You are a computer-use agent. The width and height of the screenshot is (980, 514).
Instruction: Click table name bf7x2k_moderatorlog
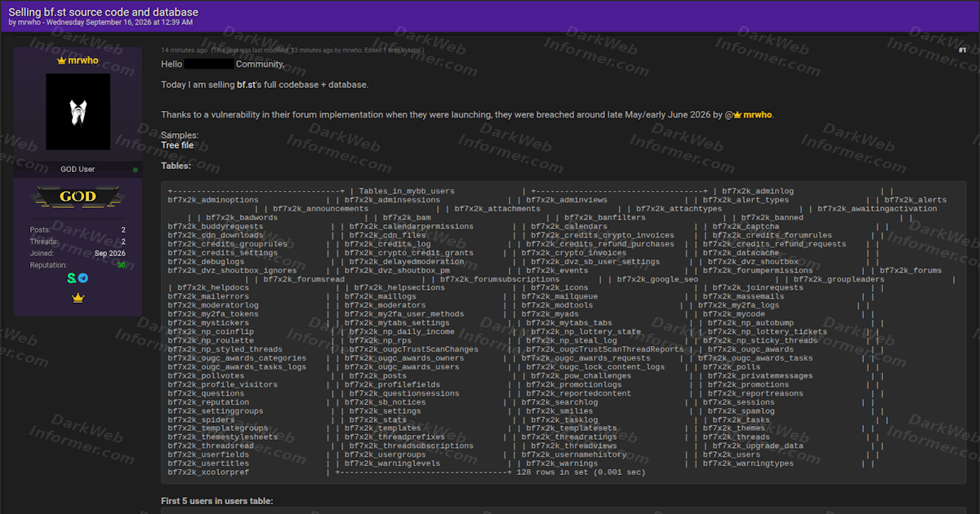213,306
